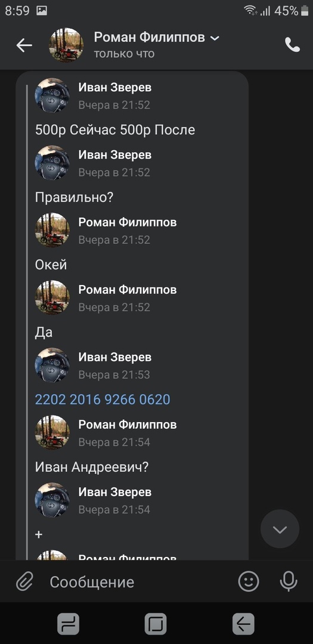Open the emoji smiley picker

pyautogui.click(x=249, y=581)
